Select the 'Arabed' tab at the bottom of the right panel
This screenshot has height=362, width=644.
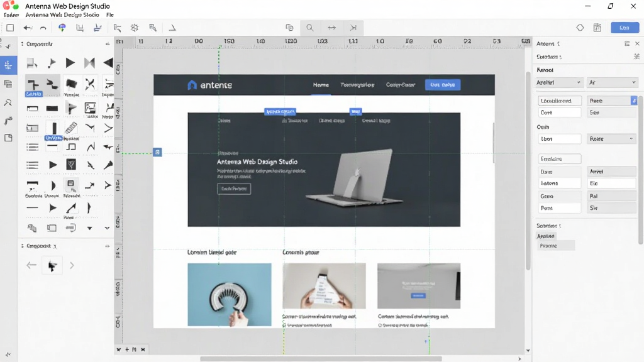pyautogui.click(x=546, y=236)
